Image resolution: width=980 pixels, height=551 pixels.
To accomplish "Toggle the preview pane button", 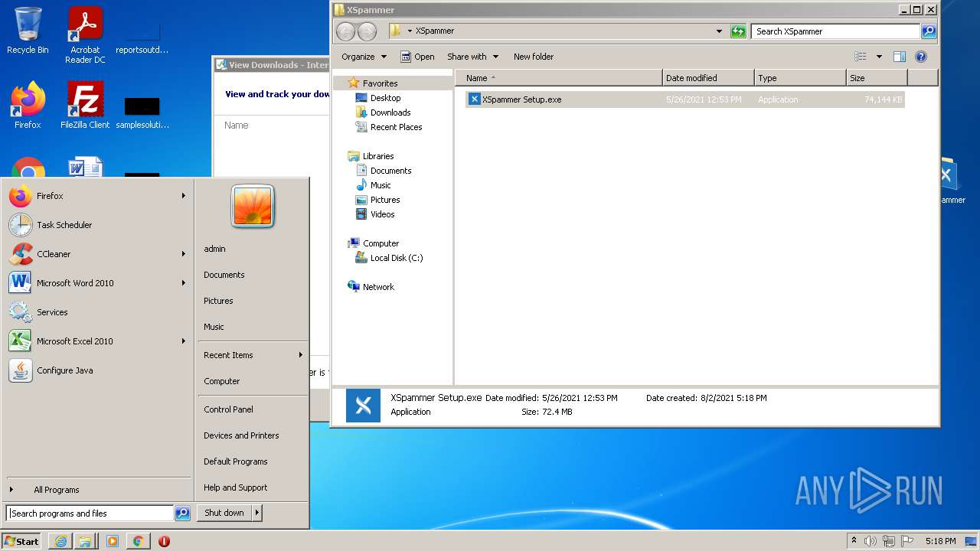I will point(900,57).
